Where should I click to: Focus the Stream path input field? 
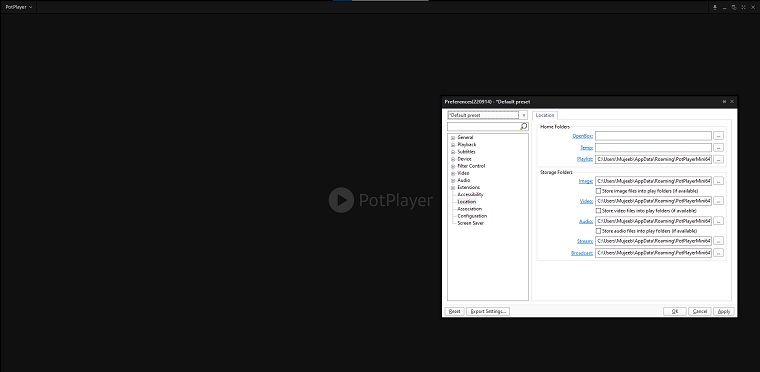click(653, 241)
